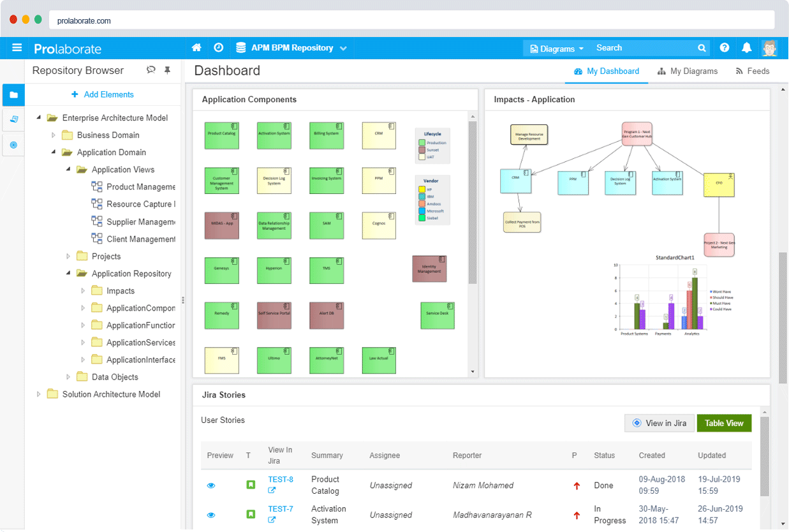Click the Table View button
Image resolution: width=789 pixels, height=532 pixels.
(x=725, y=423)
